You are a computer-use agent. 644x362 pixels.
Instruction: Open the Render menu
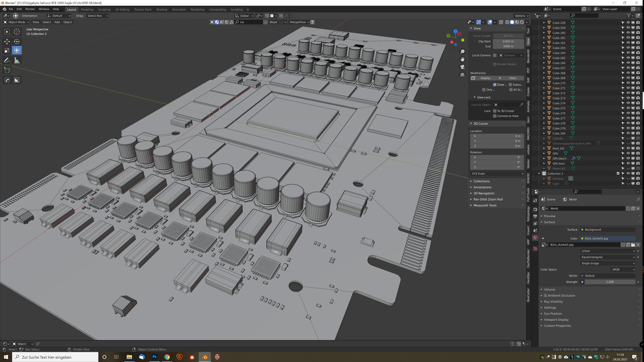tap(30, 9)
